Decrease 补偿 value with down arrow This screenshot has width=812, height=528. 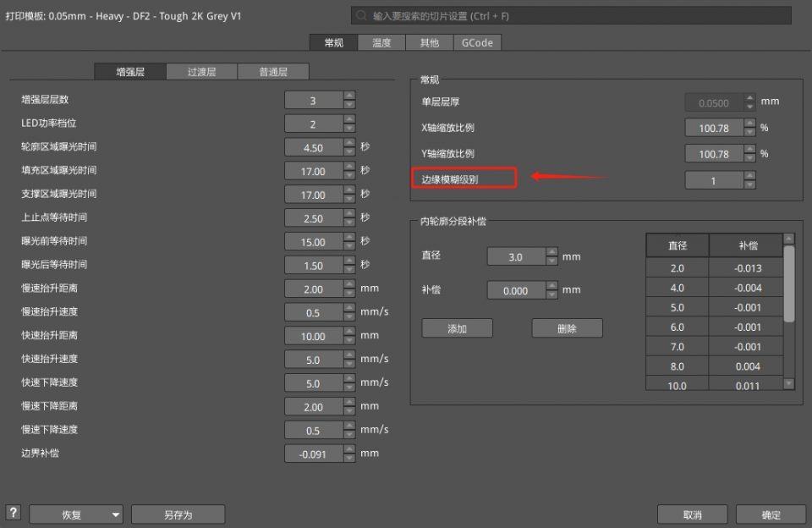point(552,294)
